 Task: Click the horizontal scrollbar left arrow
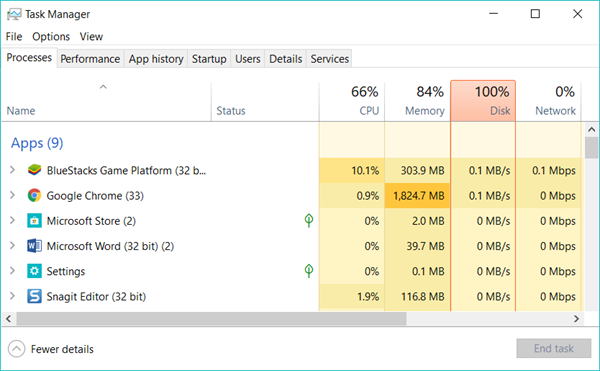click(x=8, y=319)
